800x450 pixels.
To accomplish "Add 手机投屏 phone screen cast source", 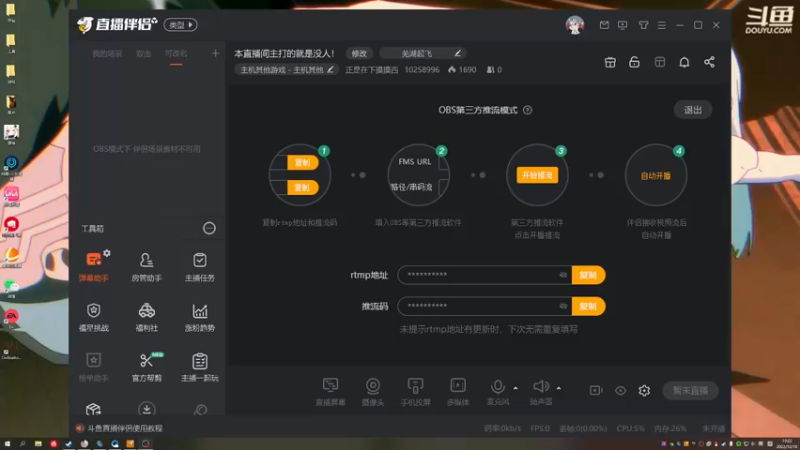I will click(415, 391).
